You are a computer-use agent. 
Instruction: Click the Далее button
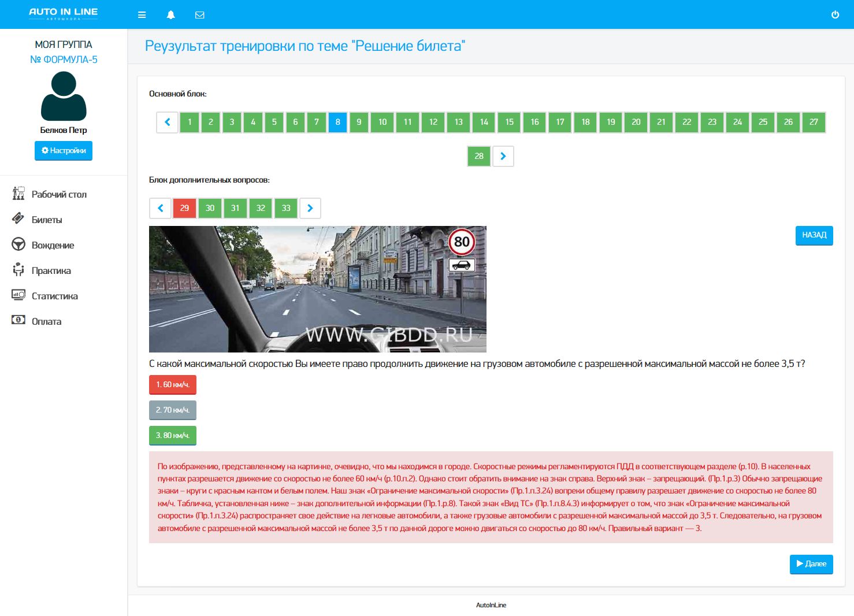[811, 564]
